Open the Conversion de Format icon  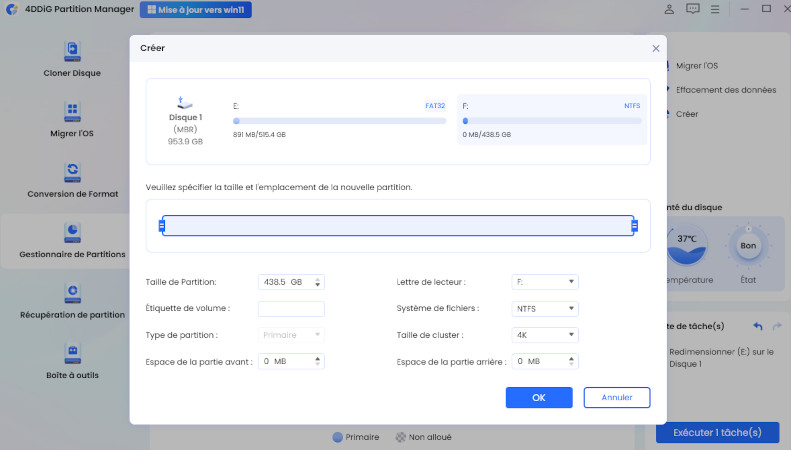[x=72, y=173]
